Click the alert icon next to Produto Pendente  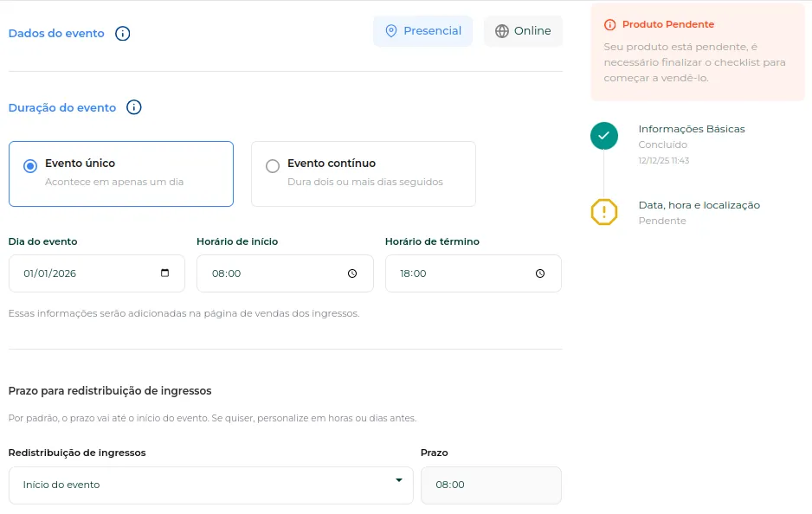610,24
